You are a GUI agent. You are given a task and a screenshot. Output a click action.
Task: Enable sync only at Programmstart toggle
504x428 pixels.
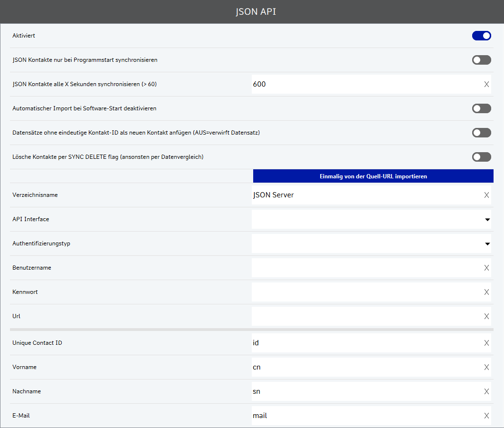[x=481, y=60]
